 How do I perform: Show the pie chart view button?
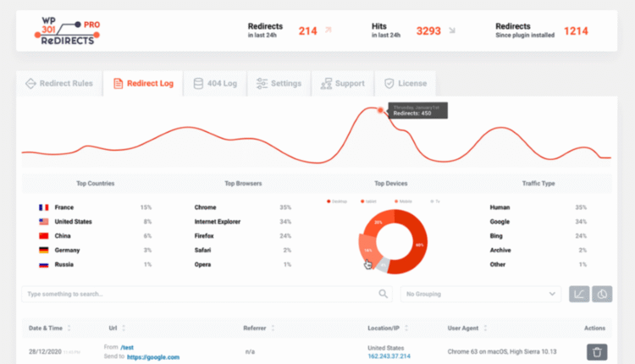tap(602, 294)
